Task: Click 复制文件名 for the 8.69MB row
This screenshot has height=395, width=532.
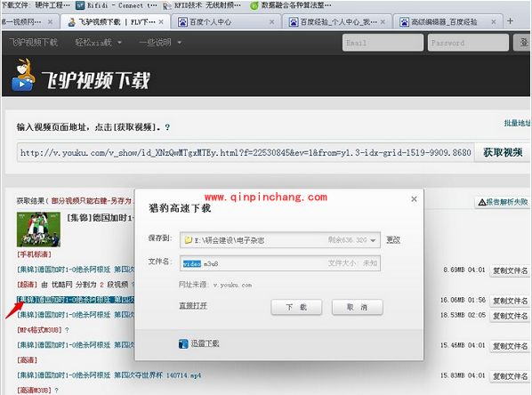Action: click(511, 270)
